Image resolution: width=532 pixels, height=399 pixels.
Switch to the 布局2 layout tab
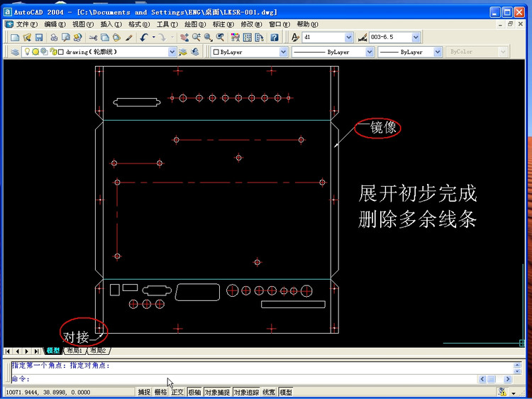[x=98, y=351]
